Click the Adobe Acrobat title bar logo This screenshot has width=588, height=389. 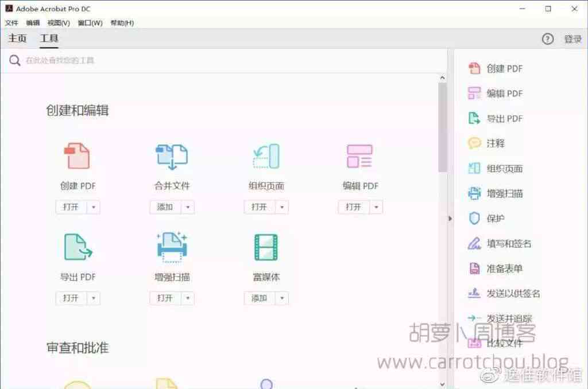pyautogui.click(x=9, y=8)
